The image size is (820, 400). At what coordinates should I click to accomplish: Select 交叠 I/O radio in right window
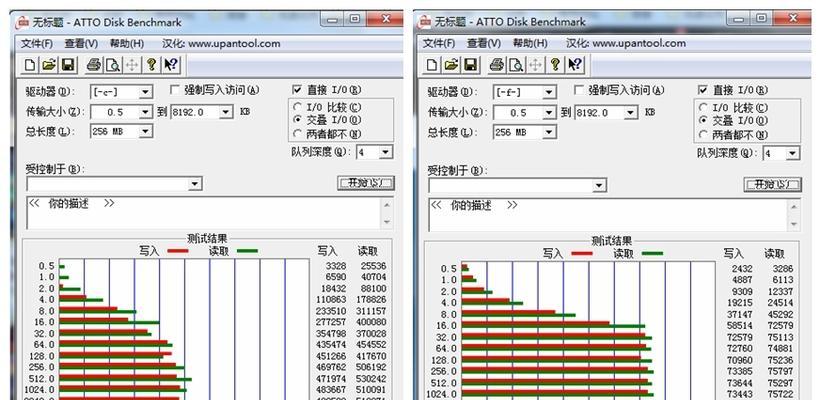(703, 121)
